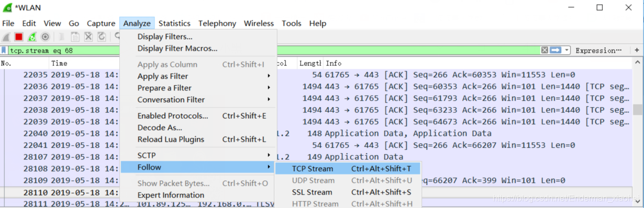644x208 pixels.
Task: Select packet row 22035
Action: [x=316, y=75]
